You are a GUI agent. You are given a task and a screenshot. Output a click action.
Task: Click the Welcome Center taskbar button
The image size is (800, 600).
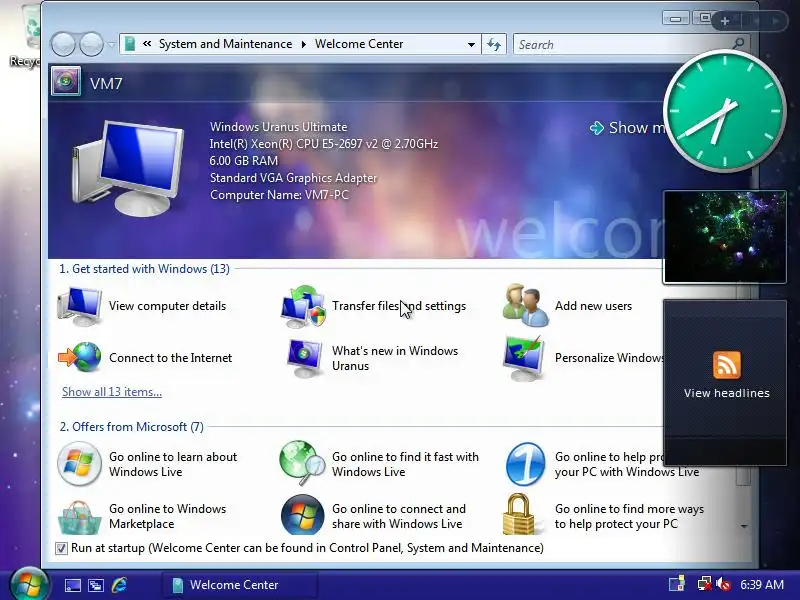[240, 585]
